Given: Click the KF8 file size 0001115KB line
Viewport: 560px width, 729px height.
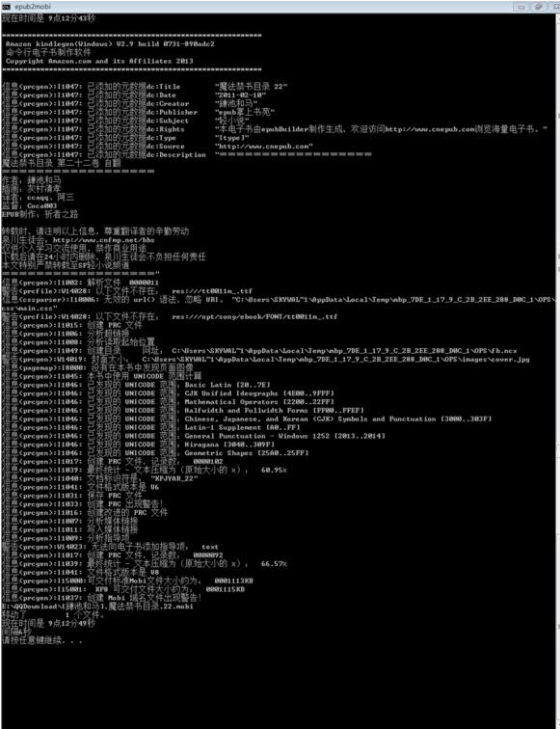Looking at the screenshot, I should (123, 589).
